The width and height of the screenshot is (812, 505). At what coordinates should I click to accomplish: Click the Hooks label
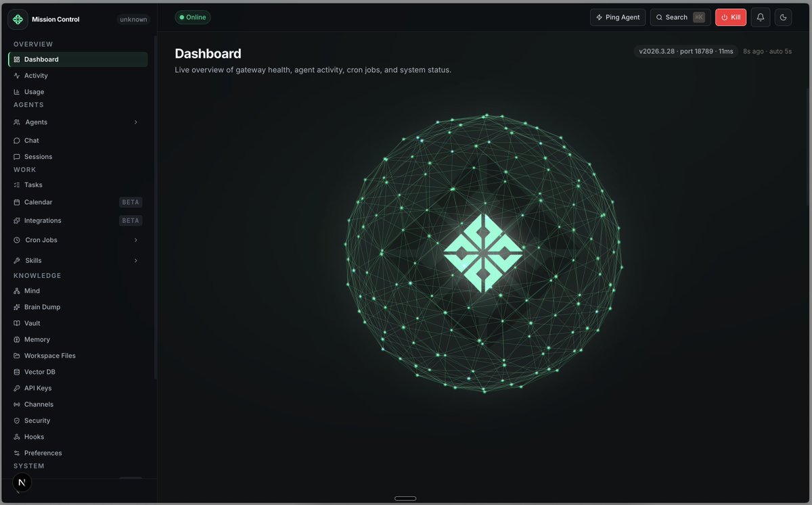34,437
